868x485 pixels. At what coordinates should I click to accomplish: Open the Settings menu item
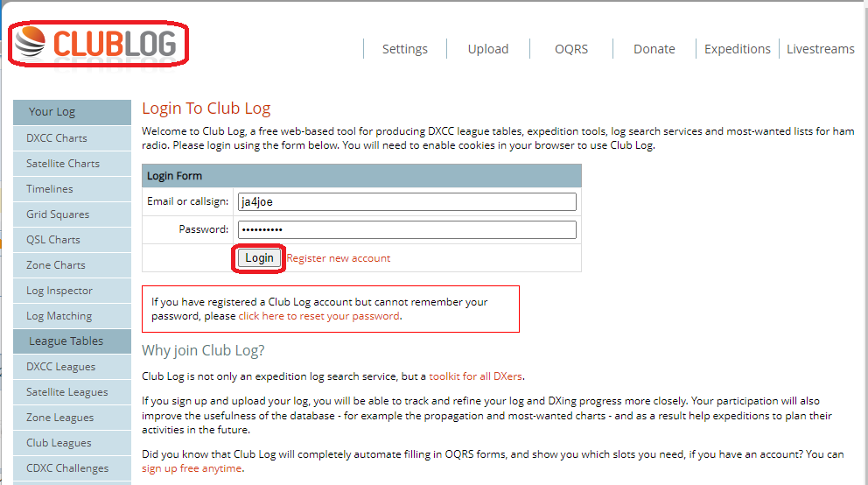pos(404,49)
